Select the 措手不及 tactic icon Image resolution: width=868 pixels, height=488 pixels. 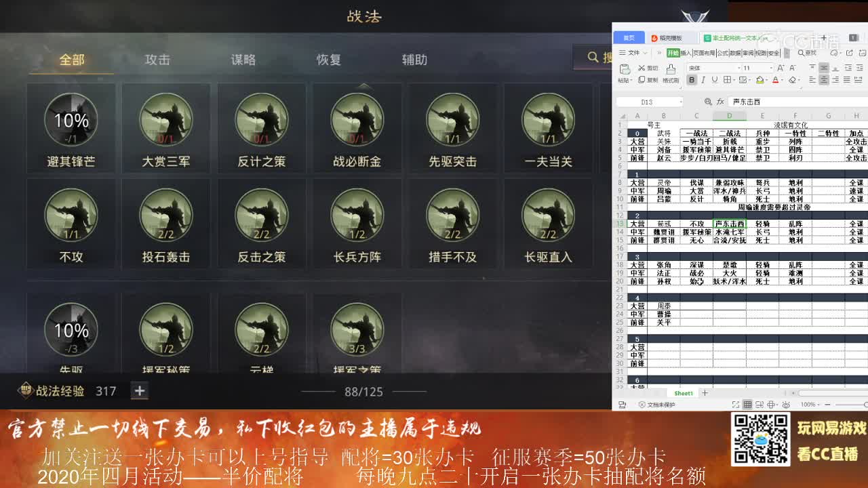(x=453, y=216)
